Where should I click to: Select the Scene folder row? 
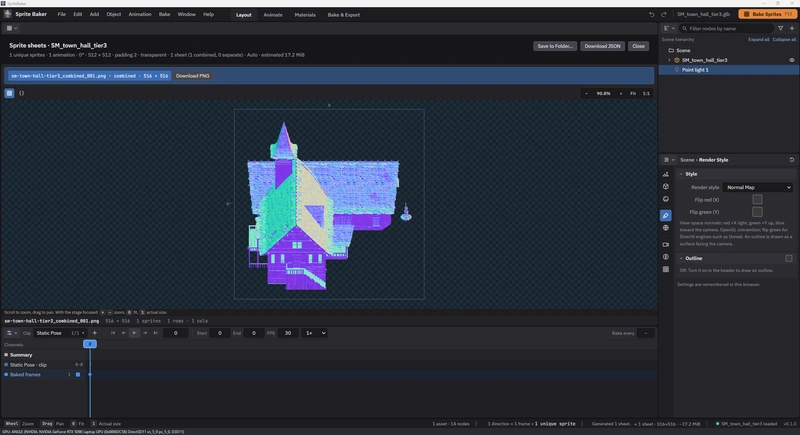click(729, 50)
